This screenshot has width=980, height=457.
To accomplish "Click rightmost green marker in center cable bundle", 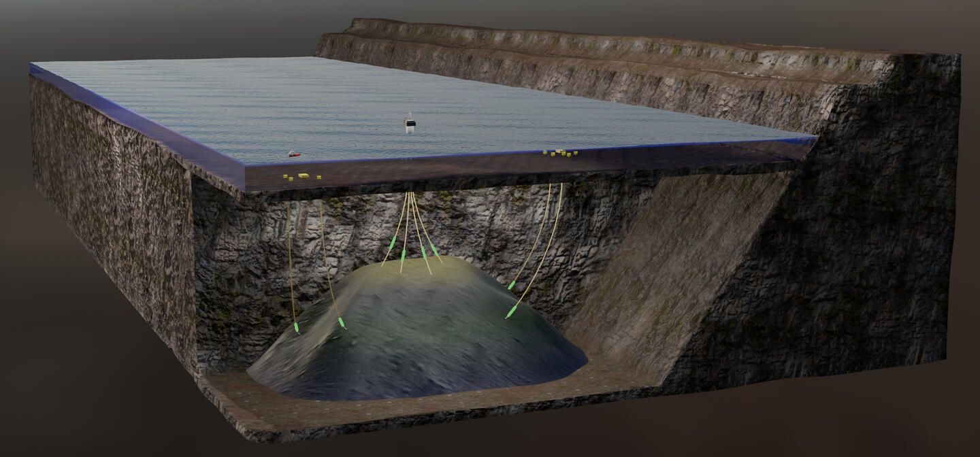I will 434,250.
